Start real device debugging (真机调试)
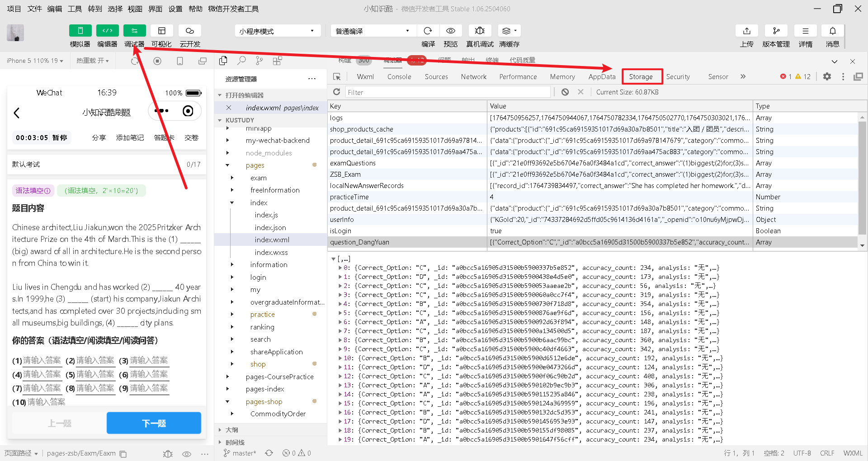868x461 pixels. point(480,31)
